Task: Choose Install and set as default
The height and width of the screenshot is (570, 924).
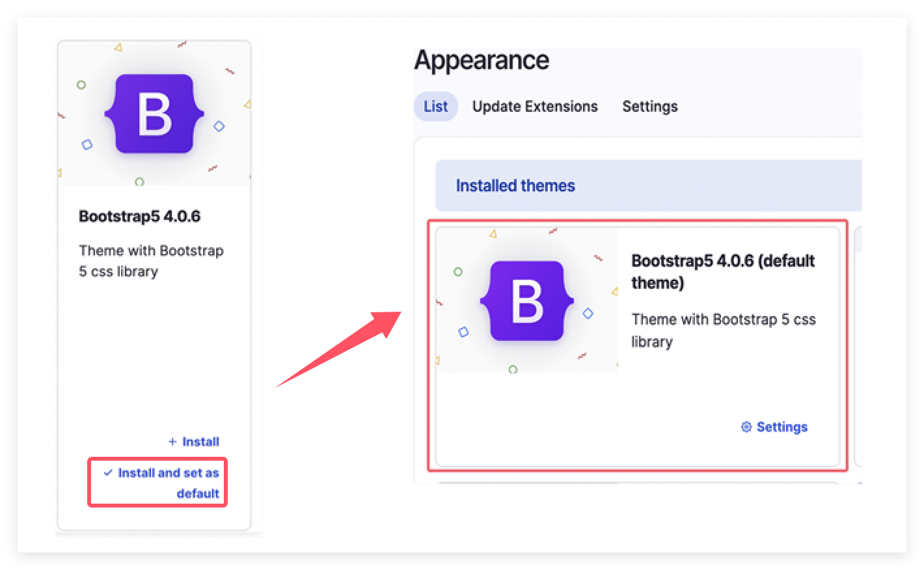Action: (x=168, y=482)
